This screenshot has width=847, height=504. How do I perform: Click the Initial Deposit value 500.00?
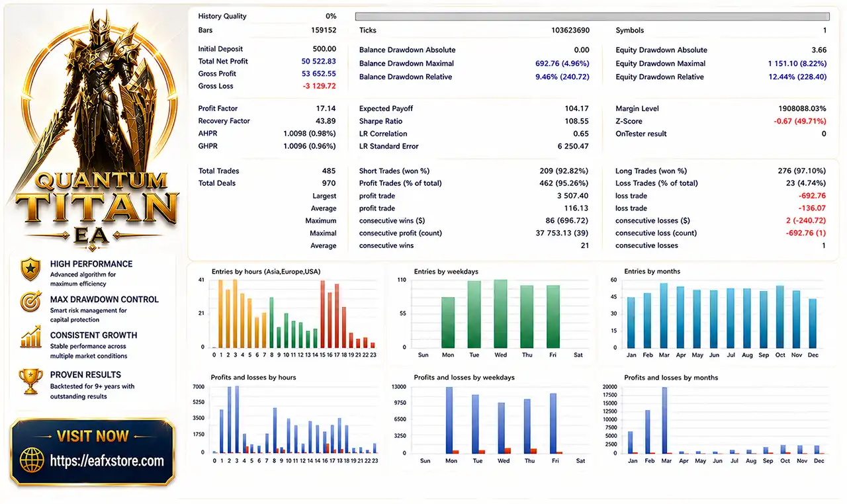tap(324, 49)
